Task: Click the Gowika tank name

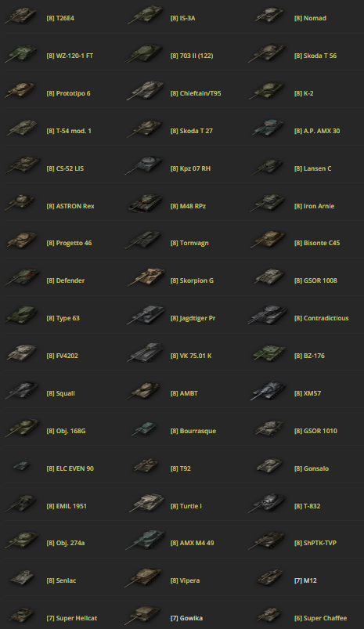Action: pos(186,618)
